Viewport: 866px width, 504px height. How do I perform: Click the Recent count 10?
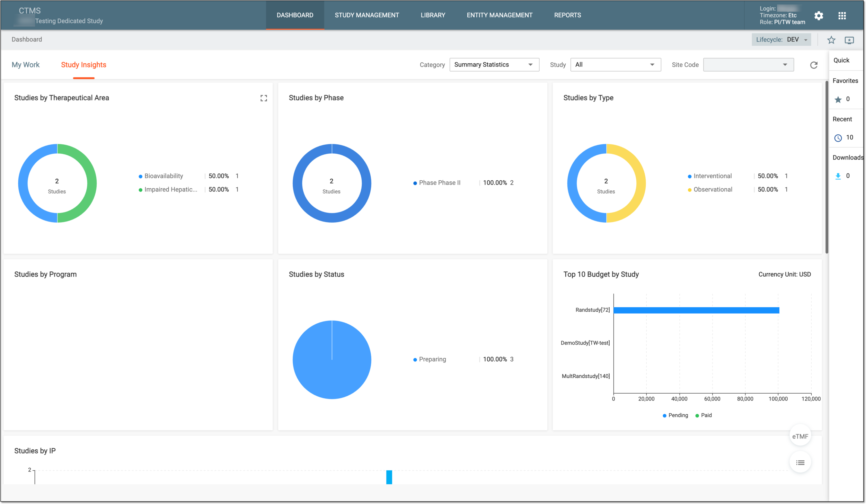(849, 137)
